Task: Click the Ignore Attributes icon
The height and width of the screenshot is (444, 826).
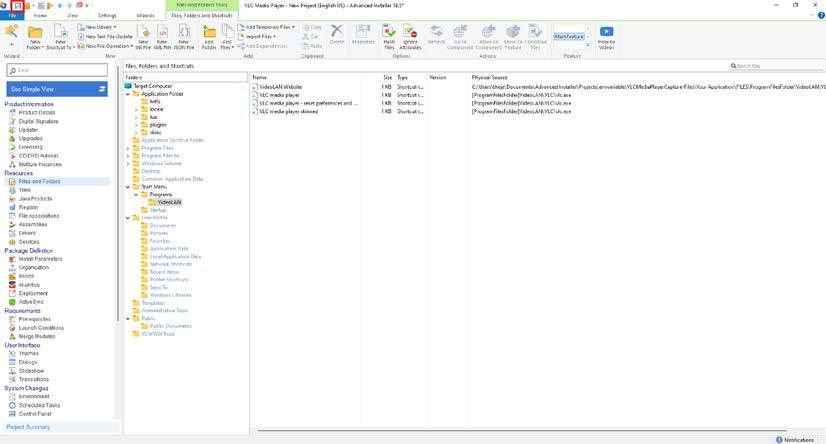Action: (410, 37)
